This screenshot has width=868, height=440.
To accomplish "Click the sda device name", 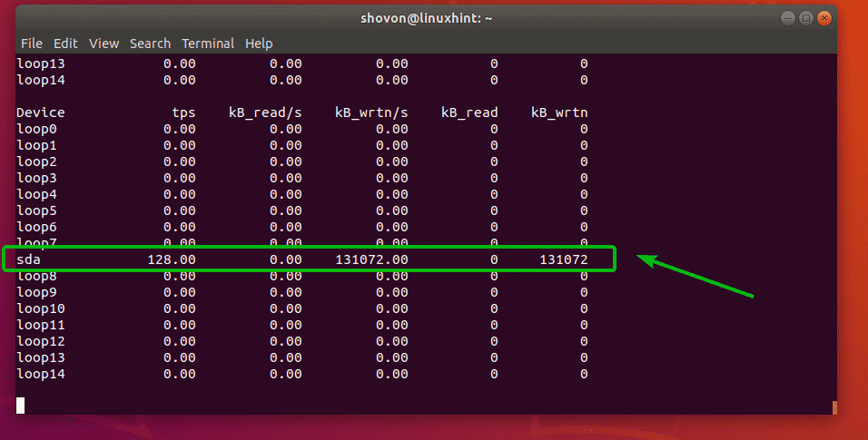I will (x=29, y=259).
